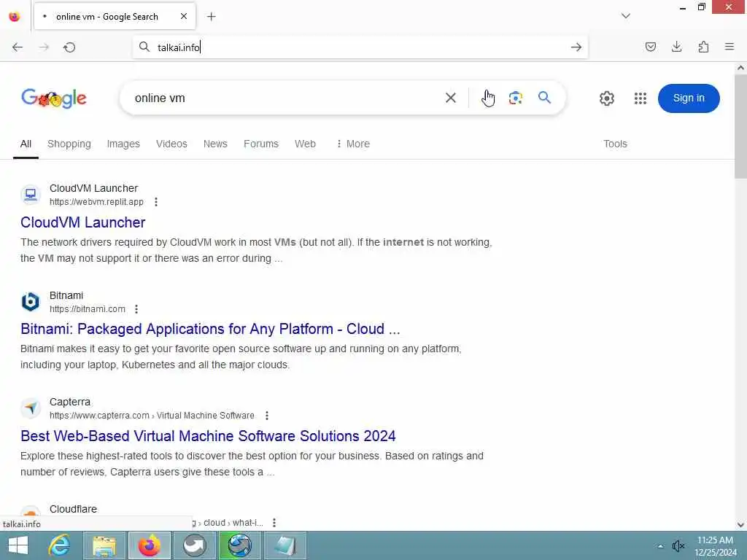This screenshot has height=560, width=747.
Task: Click the CloudVM Launcher site favicon
Action: click(31, 195)
